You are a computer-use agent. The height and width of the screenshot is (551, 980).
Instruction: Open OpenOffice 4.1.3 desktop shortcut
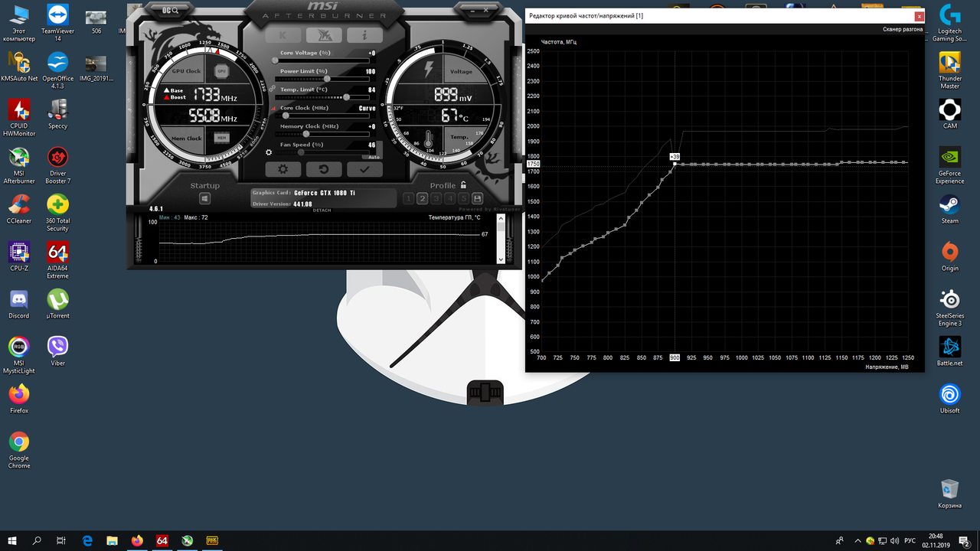pos(57,71)
